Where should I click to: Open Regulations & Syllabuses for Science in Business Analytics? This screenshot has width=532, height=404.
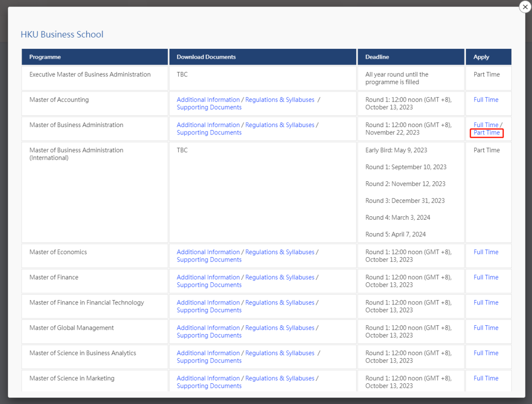[x=280, y=353]
